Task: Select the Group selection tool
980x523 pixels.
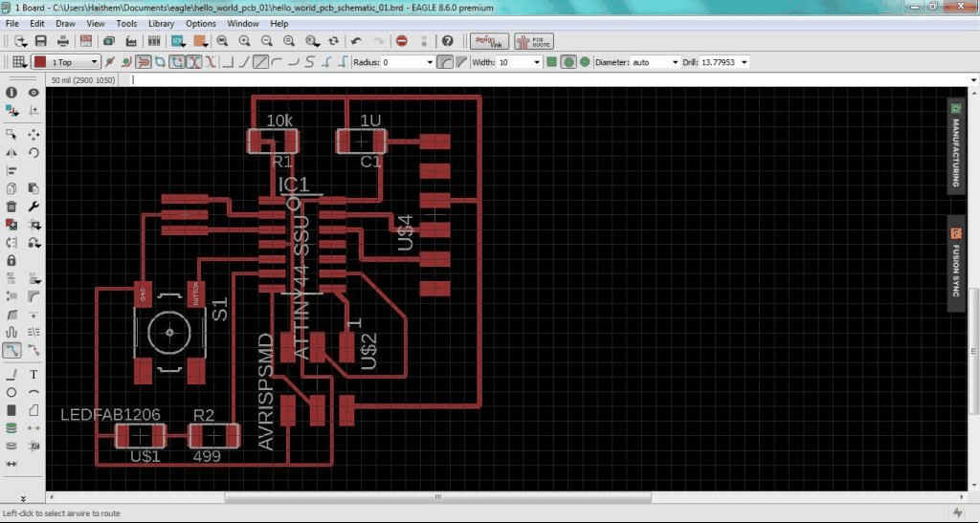Action: 11,134
